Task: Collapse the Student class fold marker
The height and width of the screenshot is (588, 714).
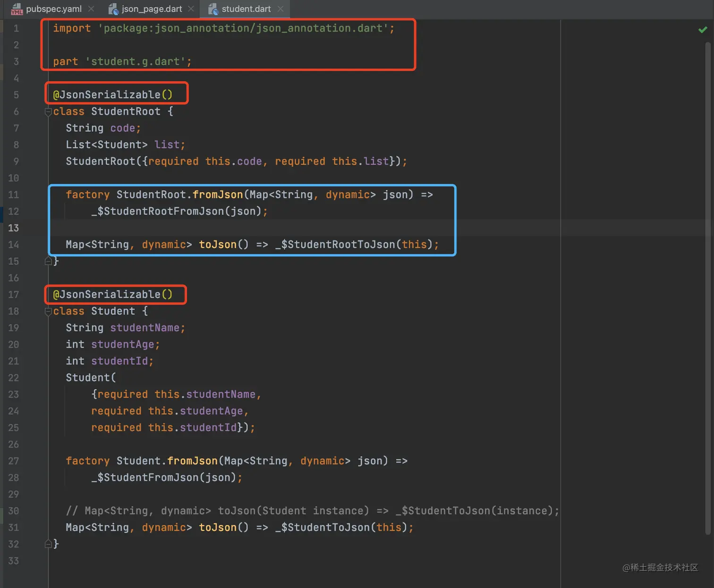Action: tap(48, 312)
